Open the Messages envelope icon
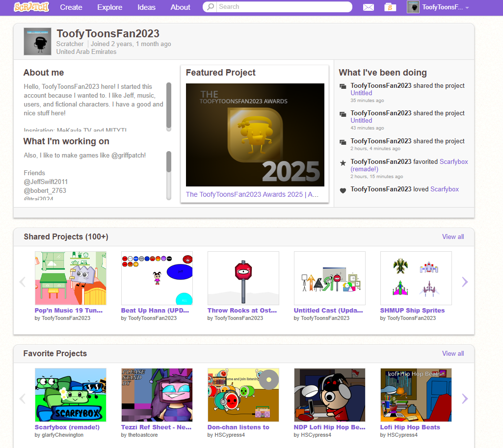 (x=368, y=7)
